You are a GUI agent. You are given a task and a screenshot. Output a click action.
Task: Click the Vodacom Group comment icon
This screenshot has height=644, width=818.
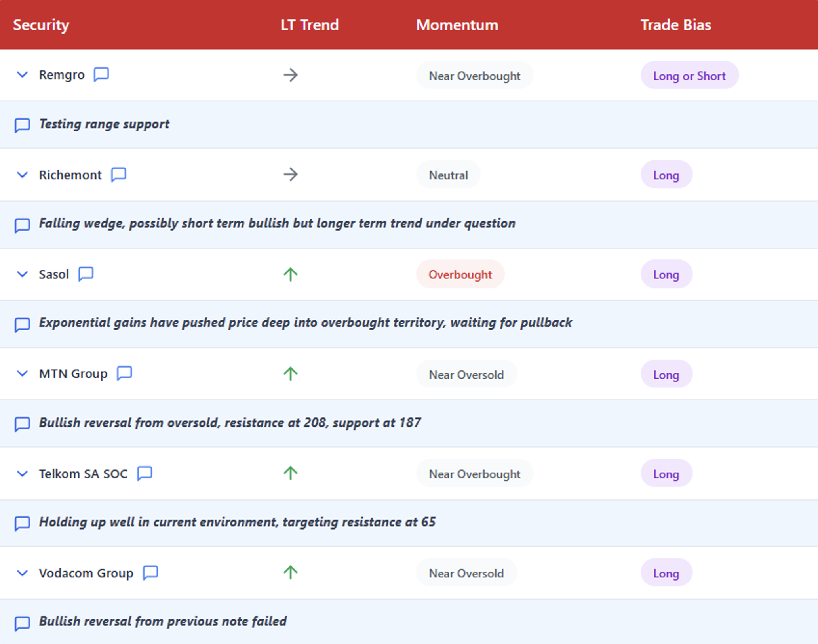(x=150, y=572)
